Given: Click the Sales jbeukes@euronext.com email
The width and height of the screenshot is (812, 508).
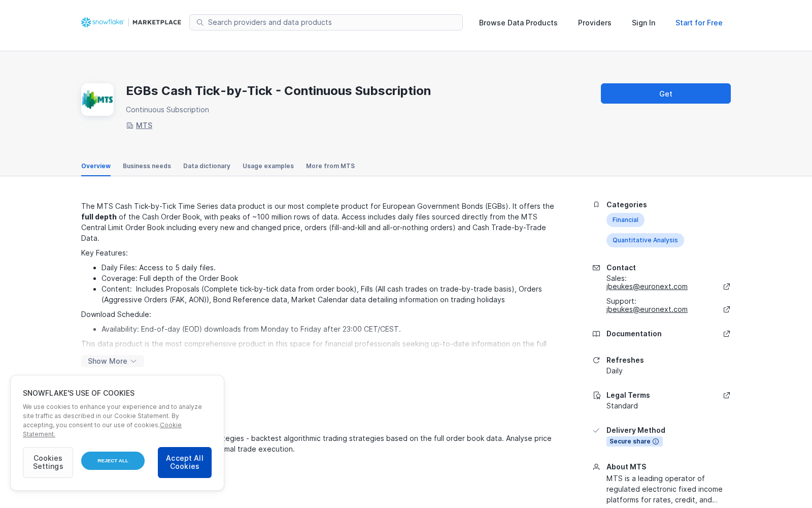Looking at the screenshot, I should click(647, 287).
